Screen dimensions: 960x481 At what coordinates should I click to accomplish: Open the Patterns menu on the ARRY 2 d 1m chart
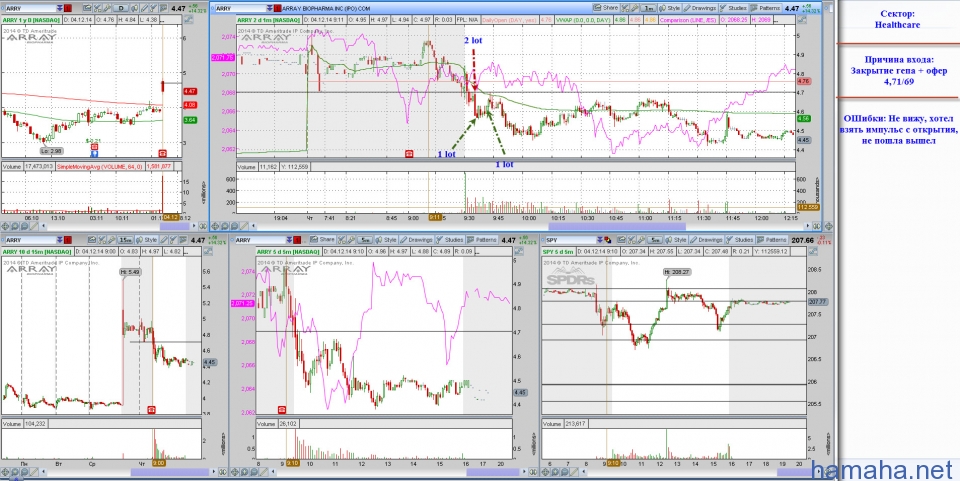pyautogui.click(x=766, y=8)
